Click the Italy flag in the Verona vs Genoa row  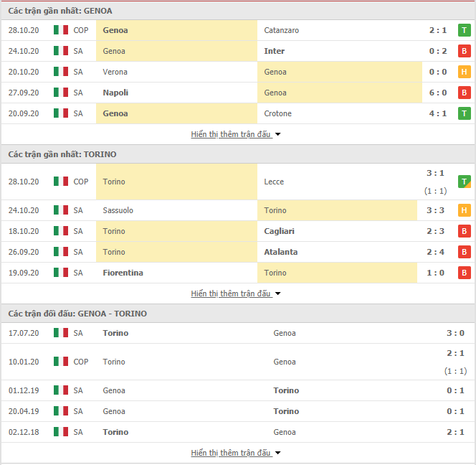point(61,72)
